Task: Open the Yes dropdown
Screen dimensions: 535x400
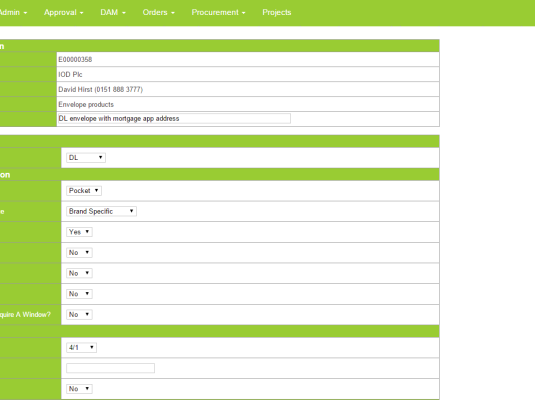Action: 79,232
